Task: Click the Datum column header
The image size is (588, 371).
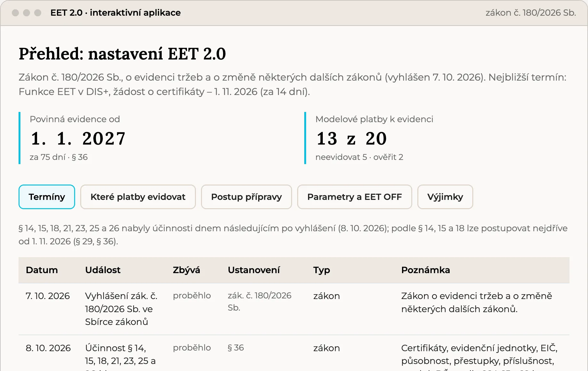Action: (x=42, y=270)
